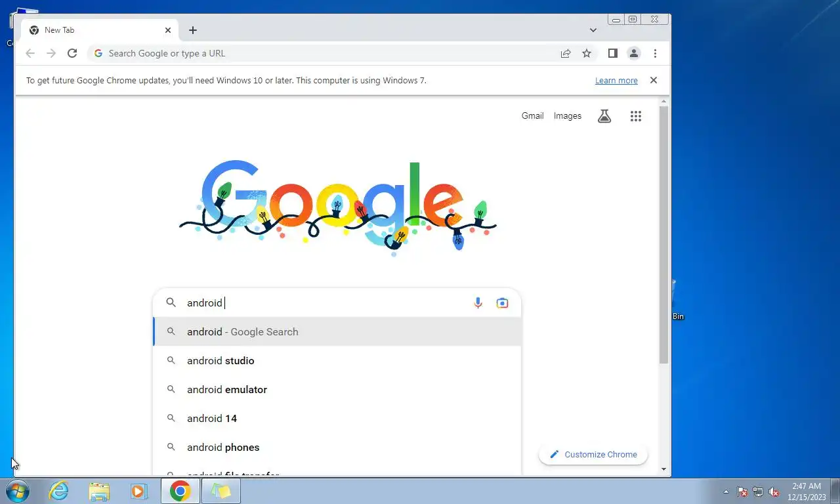Click Action Center flag tray icon
The image size is (840, 504).
coord(742,492)
